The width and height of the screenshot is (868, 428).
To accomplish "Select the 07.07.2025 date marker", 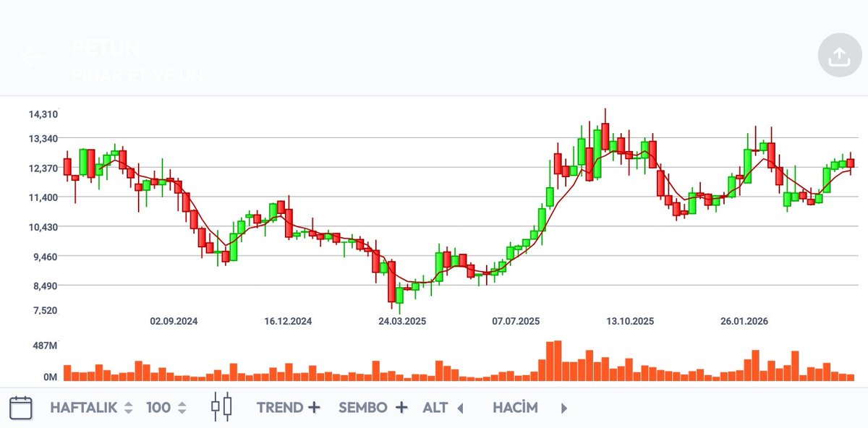I will 516,321.
